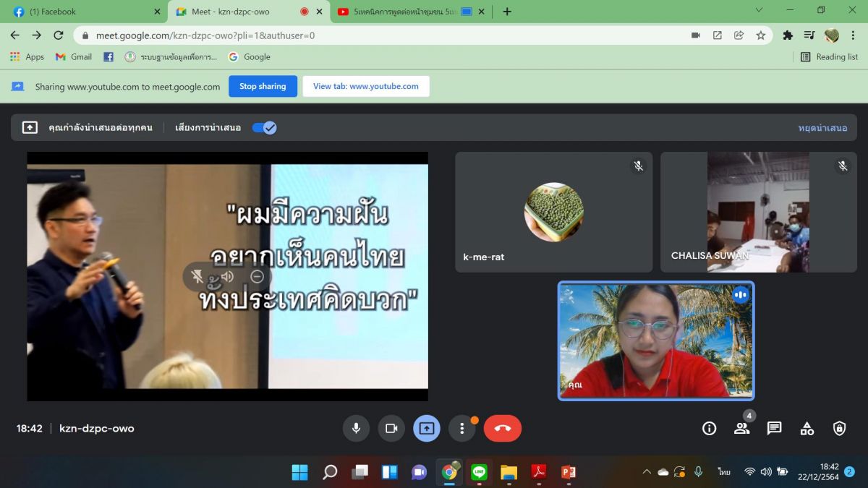Mute the microphone in the call
This screenshot has width=868, height=488.
coord(356,428)
